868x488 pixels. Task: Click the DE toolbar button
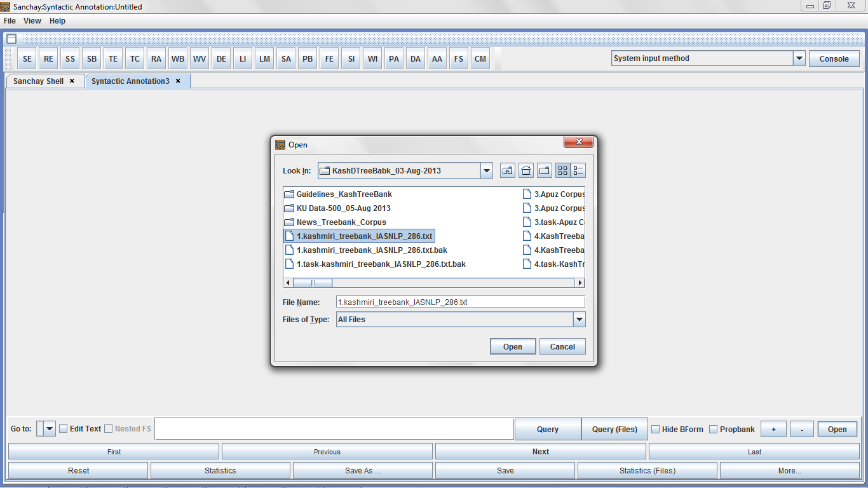click(x=221, y=59)
